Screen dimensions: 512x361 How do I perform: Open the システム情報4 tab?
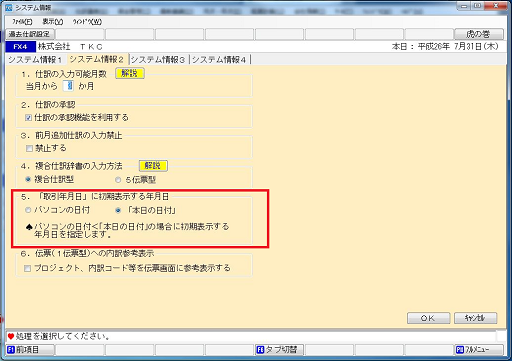(x=219, y=60)
